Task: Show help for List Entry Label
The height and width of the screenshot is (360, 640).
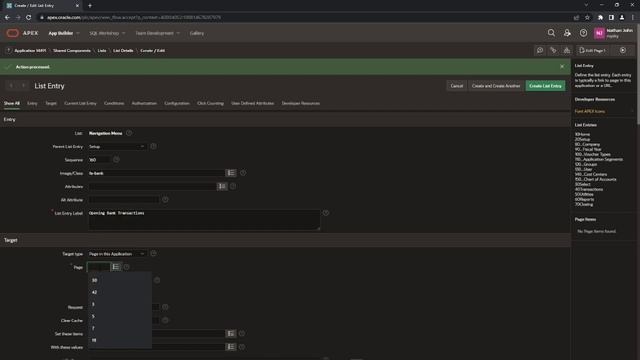Action: pyautogui.click(x=326, y=213)
